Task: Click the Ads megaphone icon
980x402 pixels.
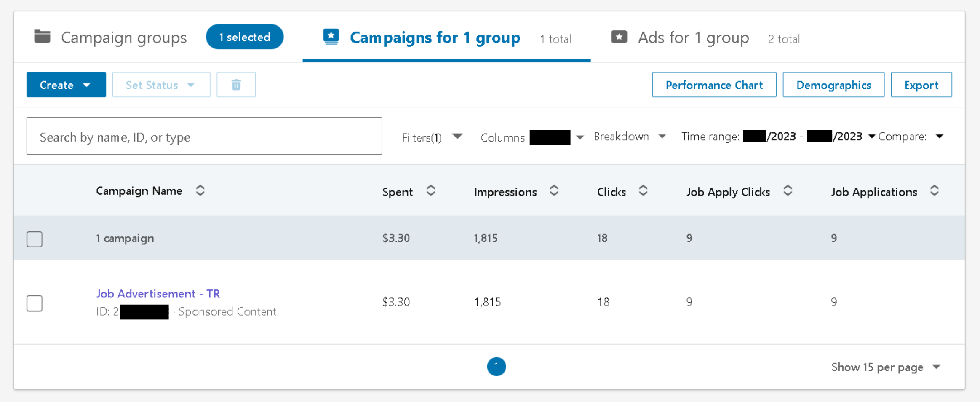Action: click(x=619, y=37)
